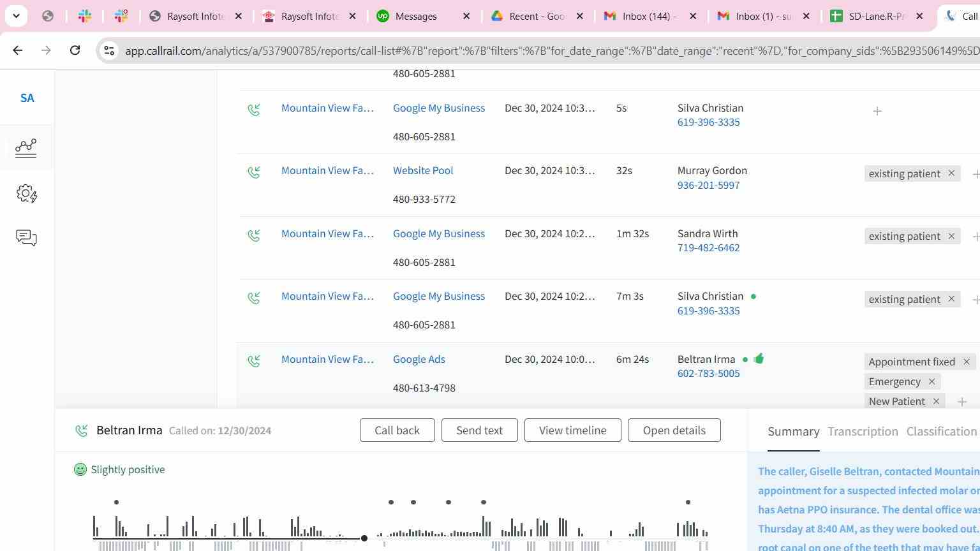The width and height of the screenshot is (980, 551).
Task: Open the Classification tab
Action: click(942, 432)
